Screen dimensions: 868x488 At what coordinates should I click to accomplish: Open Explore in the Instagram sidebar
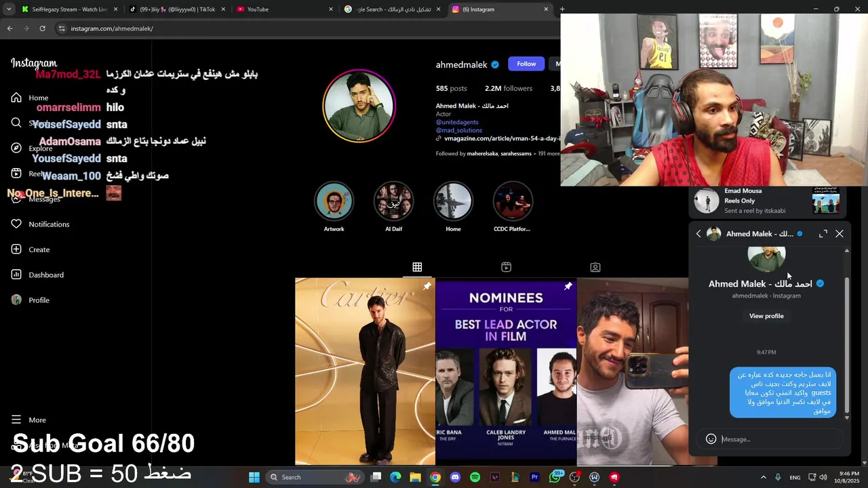pyautogui.click(x=32, y=148)
